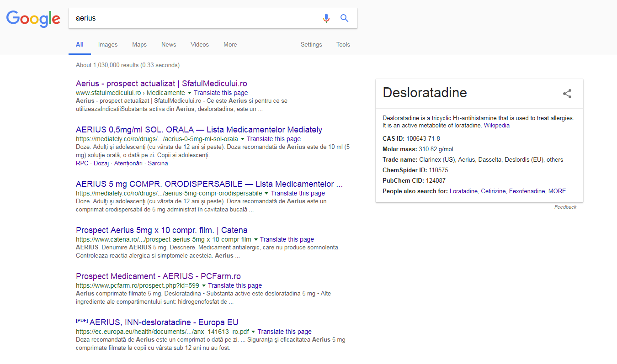
Task: Expand arrow beside aerius-0-5mg-ml-sol-orala URL
Action: [x=243, y=139]
